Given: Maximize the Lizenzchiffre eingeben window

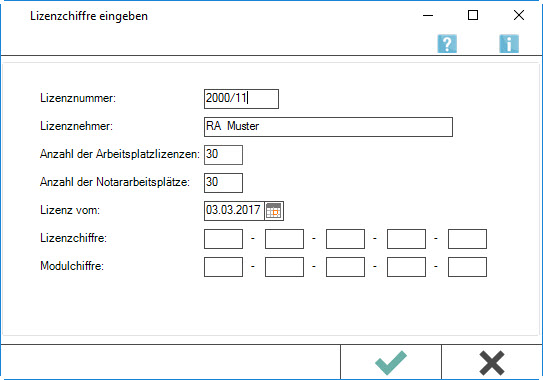Looking at the screenshot, I should [x=473, y=15].
